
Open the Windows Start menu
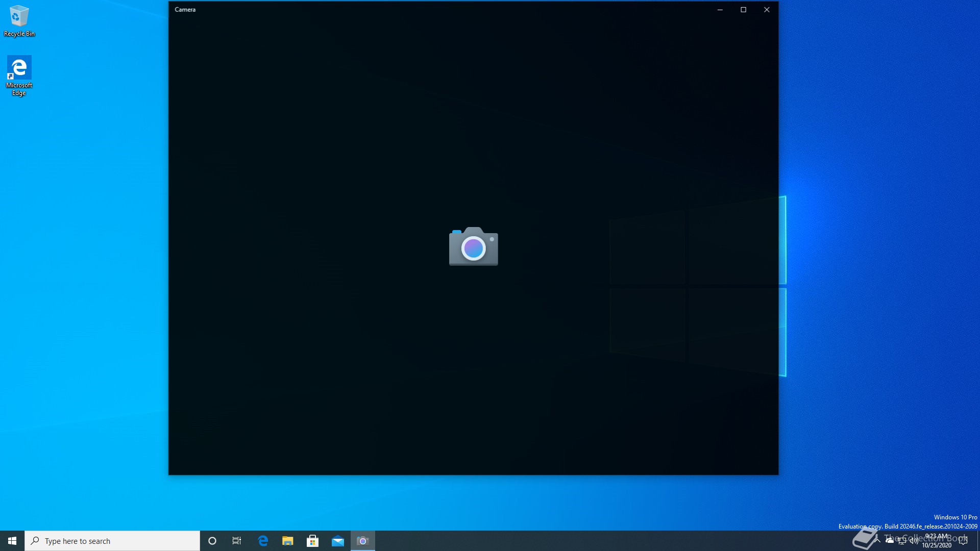point(12,541)
